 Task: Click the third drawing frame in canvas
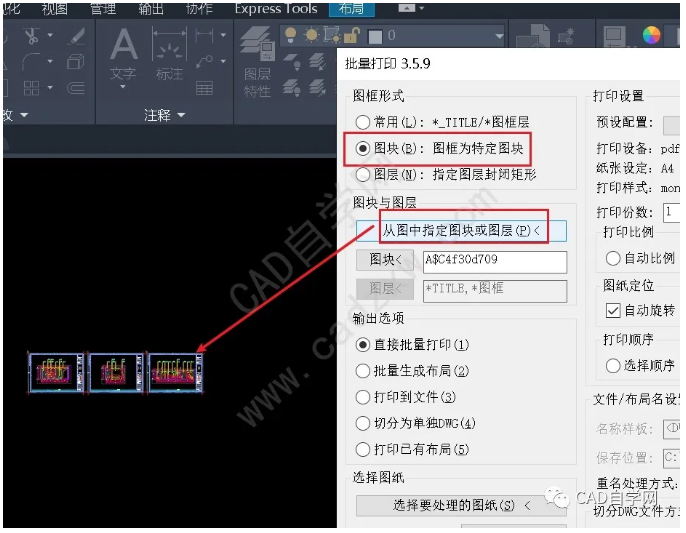point(176,373)
